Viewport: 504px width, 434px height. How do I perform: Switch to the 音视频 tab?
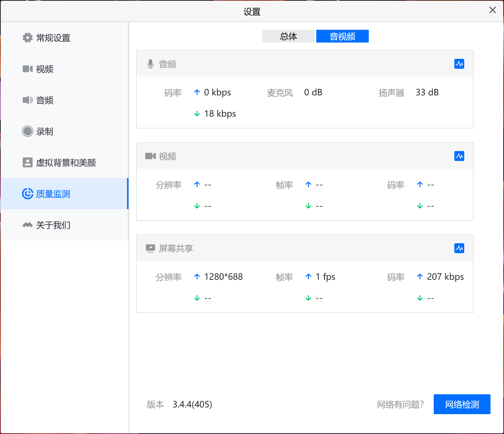click(343, 36)
